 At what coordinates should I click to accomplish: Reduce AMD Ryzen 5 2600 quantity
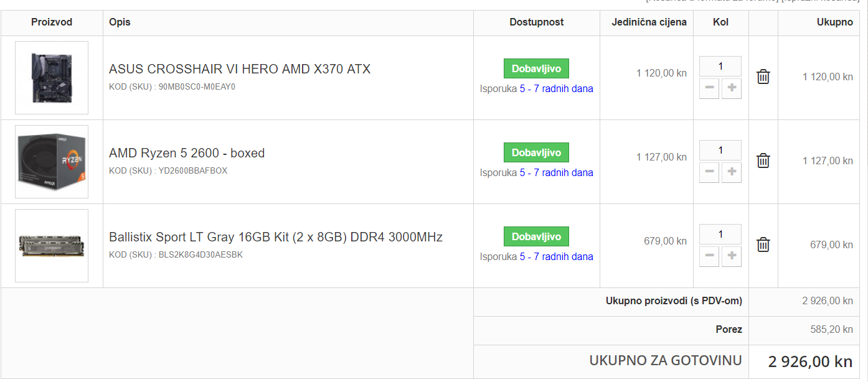709,172
